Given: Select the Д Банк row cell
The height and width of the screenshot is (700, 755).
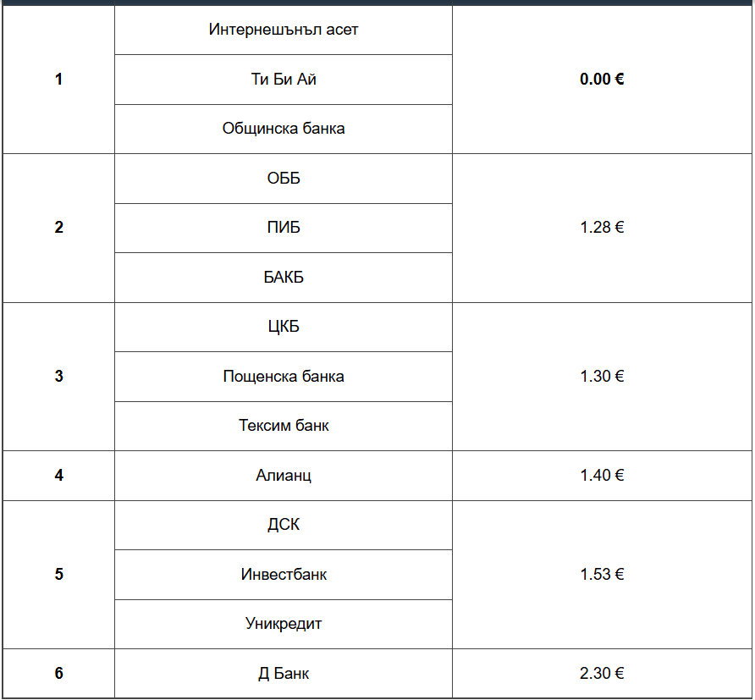Looking at the screenshot, I should click(x=284, y=674).
